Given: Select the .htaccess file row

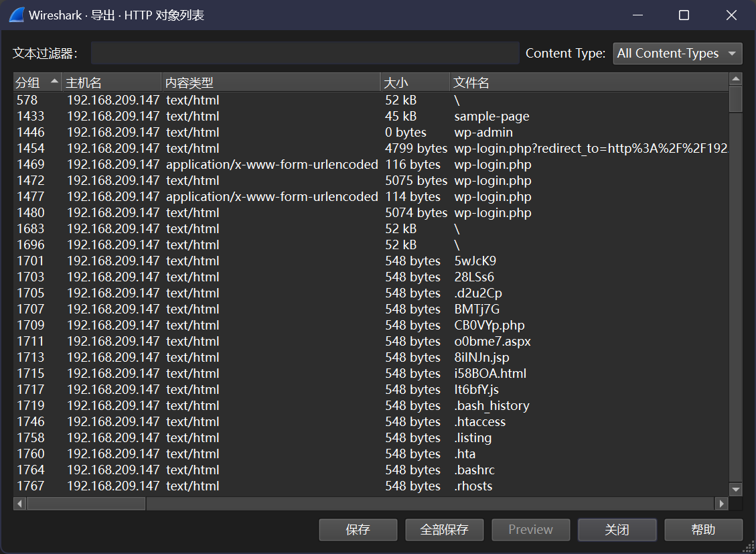Looking at the screenshot, I should [x=371, y=422].
